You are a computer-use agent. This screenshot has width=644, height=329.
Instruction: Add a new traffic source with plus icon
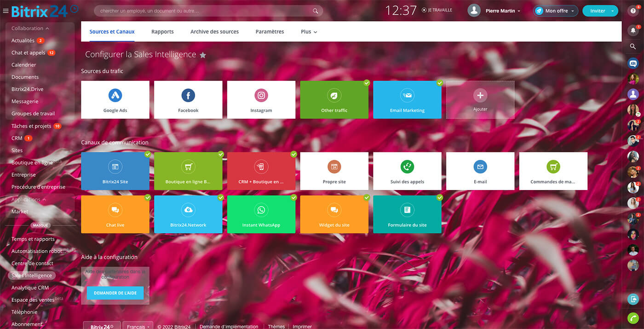click(x=480, y=95)
